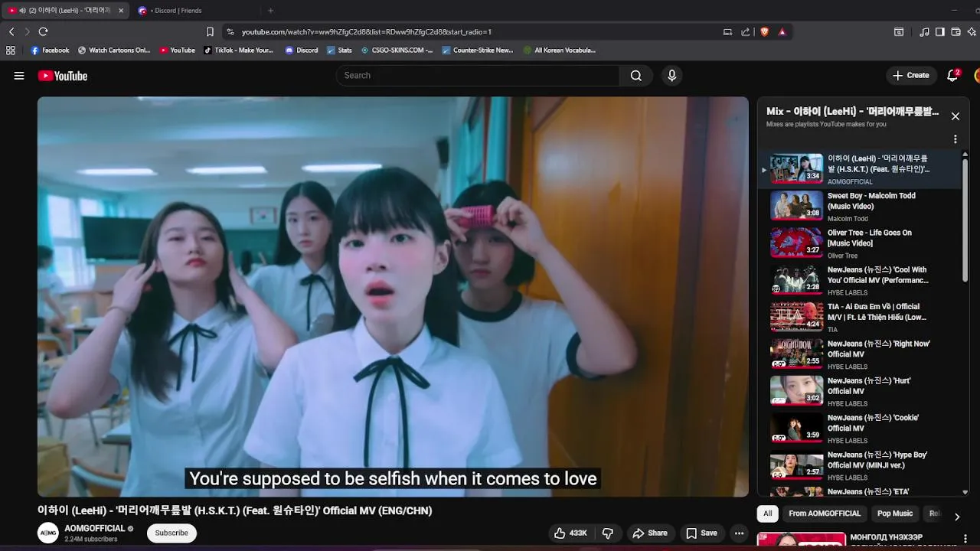980x551 pixels.
Task: Share this video
Action: 649,533
